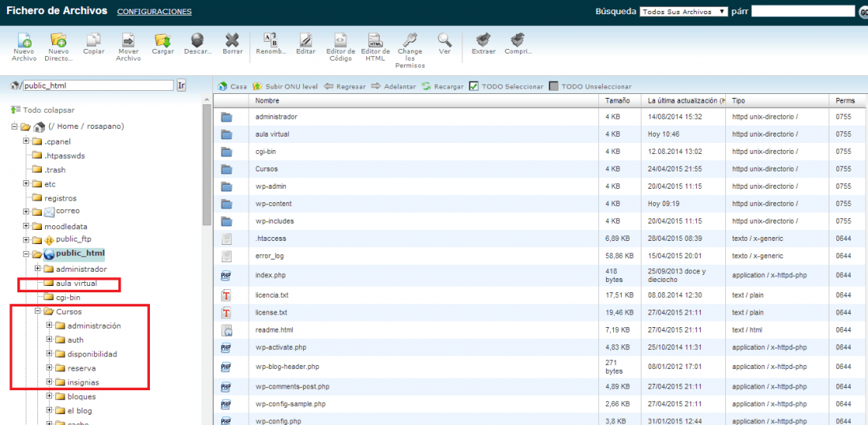
Task: Click the licencia.txt text file icon
Action: pos(226,295)
